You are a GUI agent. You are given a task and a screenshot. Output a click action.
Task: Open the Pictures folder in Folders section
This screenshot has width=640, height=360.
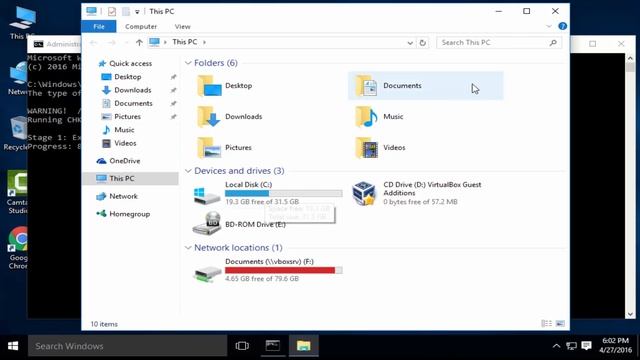[x=224, y=148]
